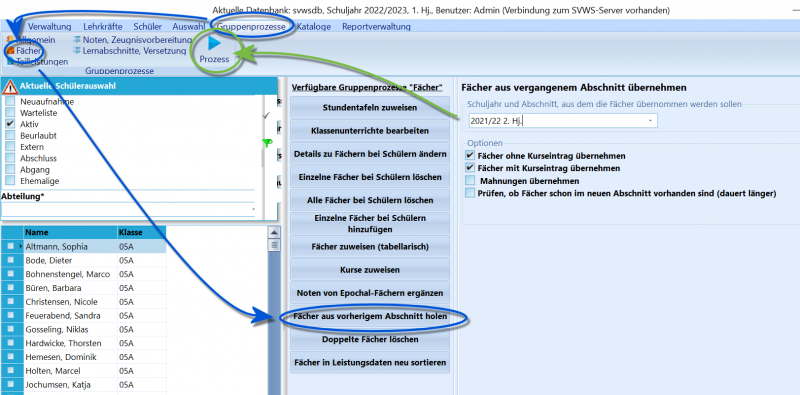Sort by the Name column header
The height and width of the screenshot is (395, 800).
70,232
